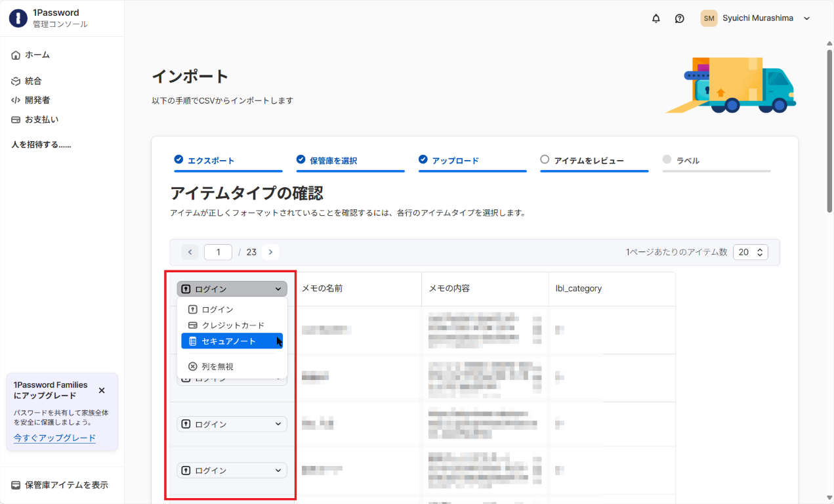
Task: Click the 1Password logo icon
Action: point(18,18)
